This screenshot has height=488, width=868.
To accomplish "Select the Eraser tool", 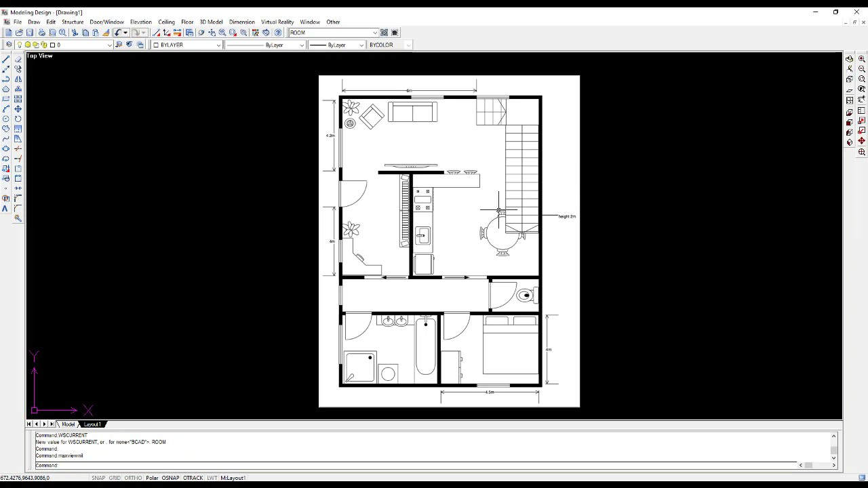I will point(18,60).
